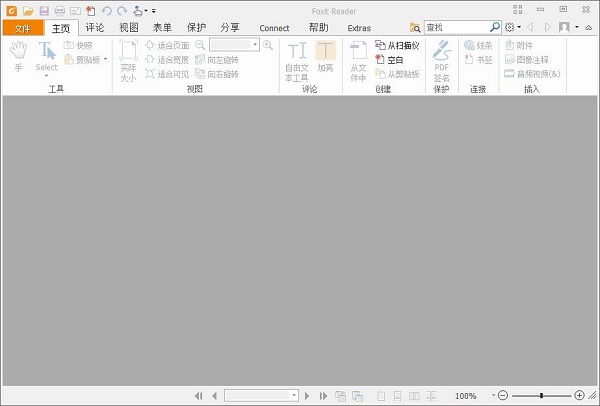The width and height of the screenshot is (600, 406).
Task: Click the Open folder icon in quick access toolbar
Action: coord(28,11)
